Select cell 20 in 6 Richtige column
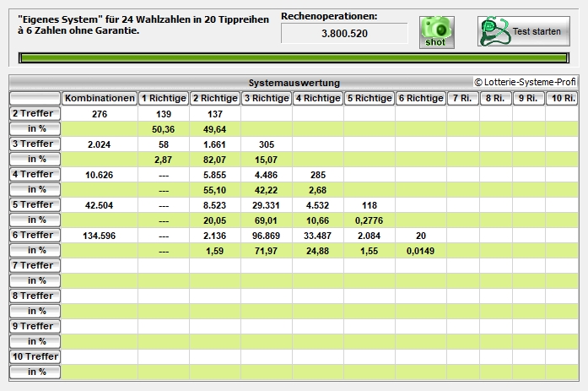Screen dimensions: 588x391 click(421, 236)
